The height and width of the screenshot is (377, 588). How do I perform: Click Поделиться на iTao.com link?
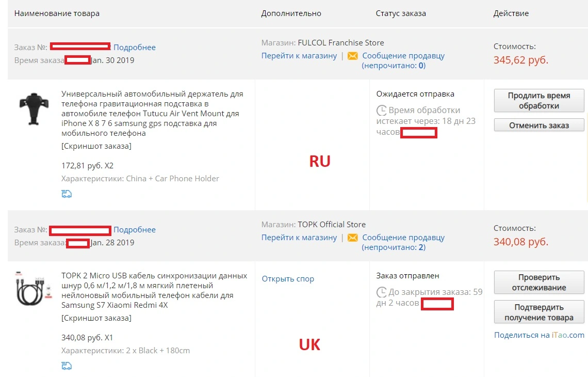click(x=539, y=335)
